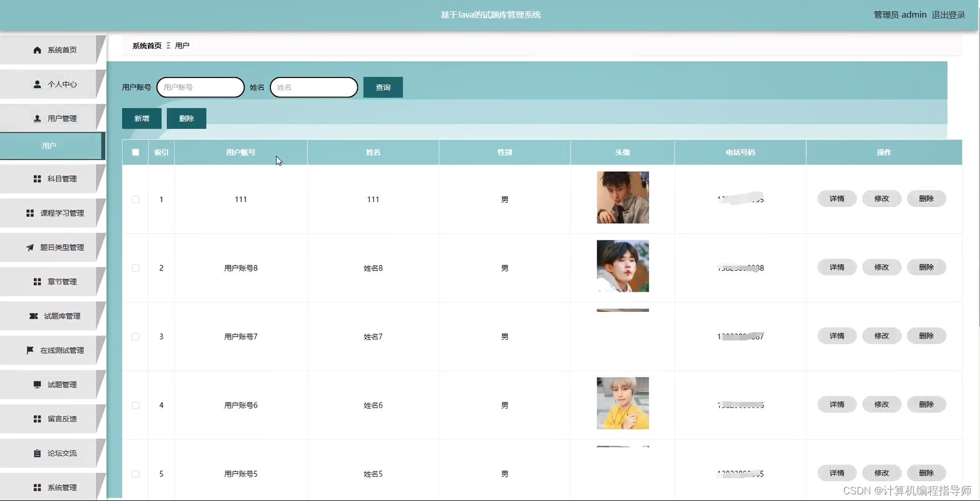This screenshot has height=501, width=980.
Task: Open 详情 for 用户账号5
Action: pyautogui.click(x=837, y=473)
